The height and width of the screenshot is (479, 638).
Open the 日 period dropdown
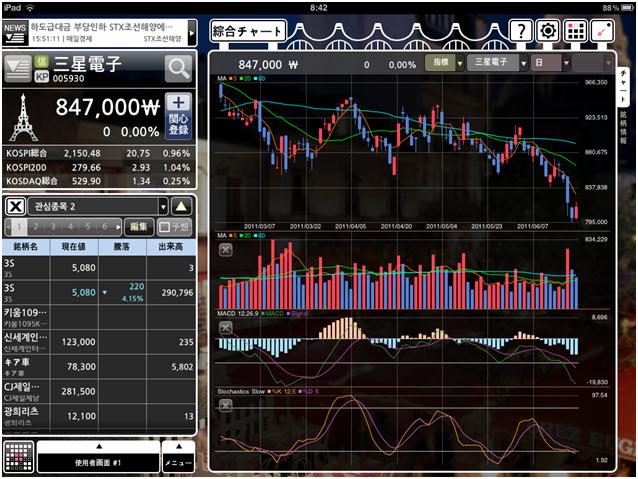(x=550, y=63)
